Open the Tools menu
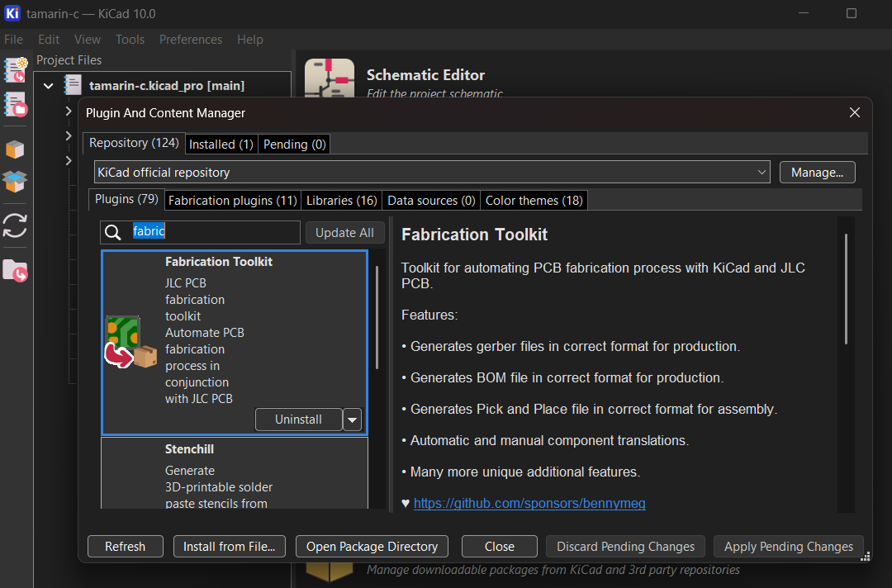892x588 pixels. (x=130, y=40)
